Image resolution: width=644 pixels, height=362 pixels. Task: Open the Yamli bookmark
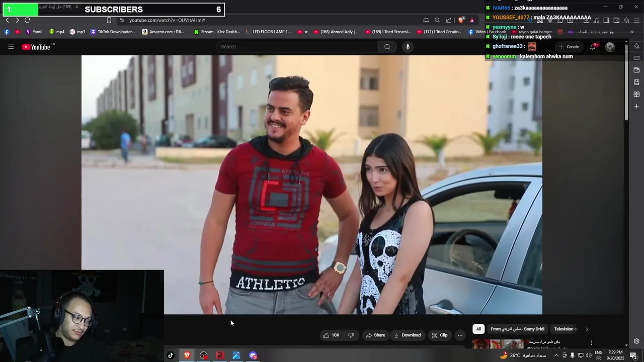(x=34, y=32)
